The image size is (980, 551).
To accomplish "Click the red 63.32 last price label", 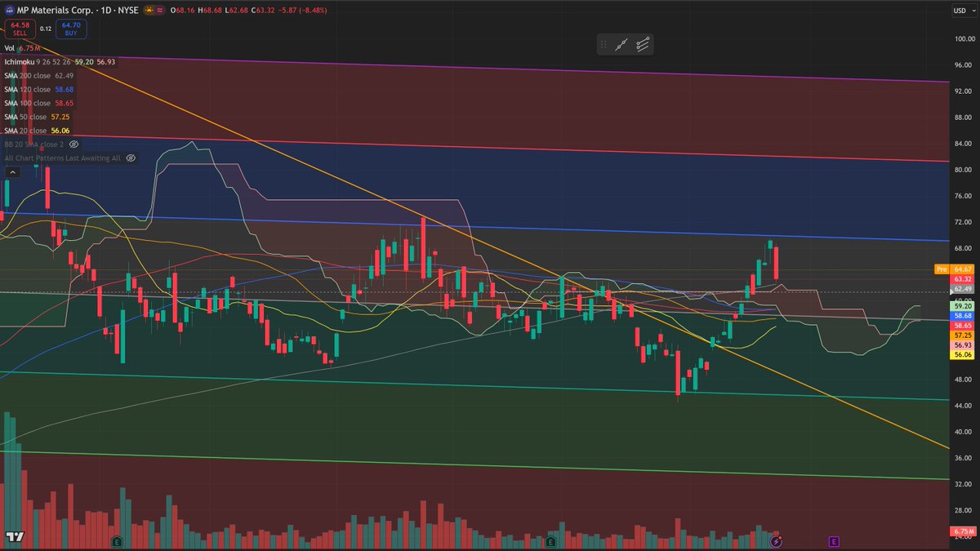I will pyautogui.click(x=963, y=279).
